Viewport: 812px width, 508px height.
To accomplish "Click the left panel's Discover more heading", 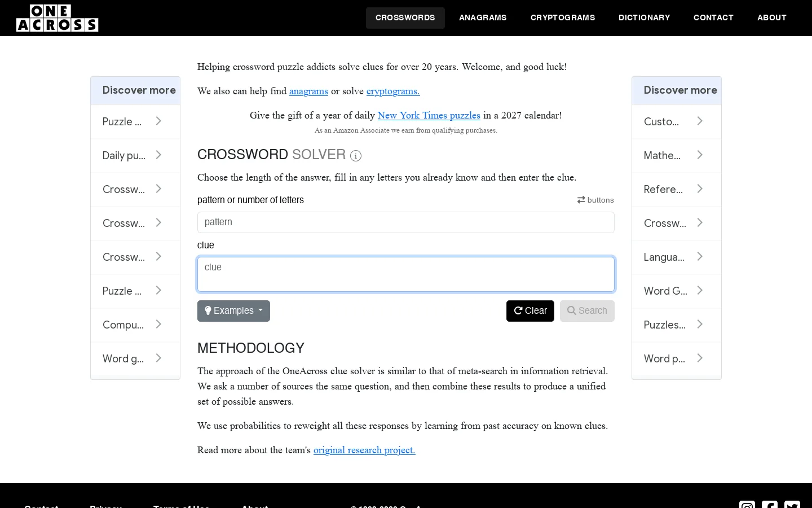I will click(139, 90).
